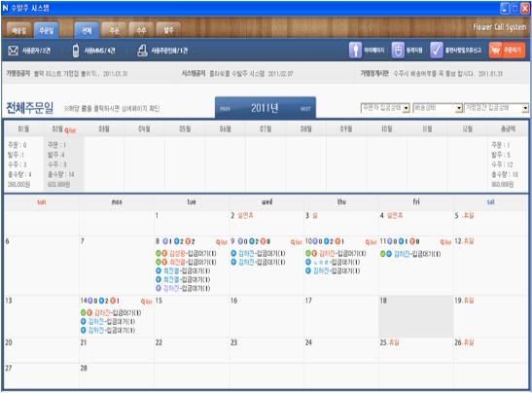This screenshot has width=532, height=393.
Task: Select the 주문 tab
Action: click(x=114, y=30)
